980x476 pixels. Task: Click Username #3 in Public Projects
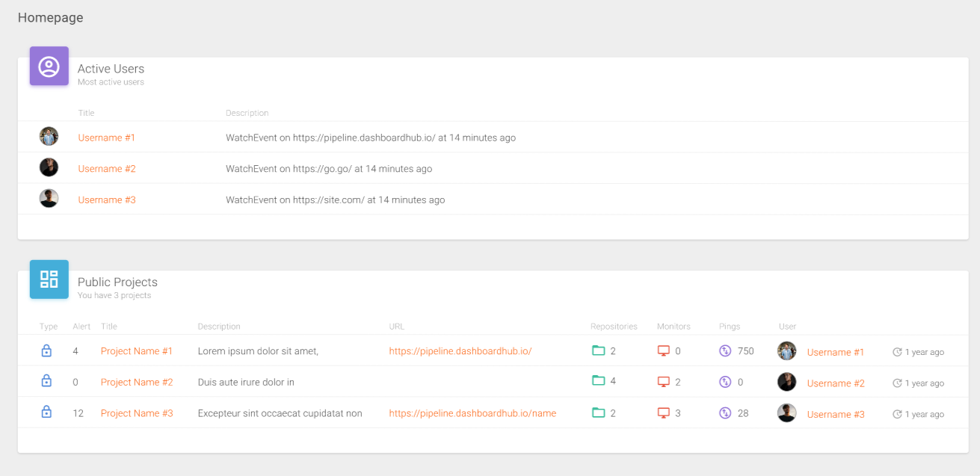pos(835,413)
